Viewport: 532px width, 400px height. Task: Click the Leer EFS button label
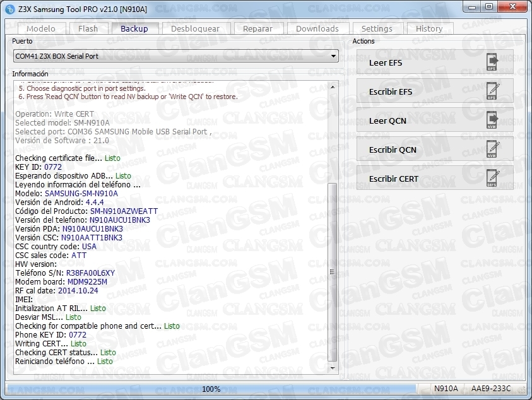coord(386,62)
